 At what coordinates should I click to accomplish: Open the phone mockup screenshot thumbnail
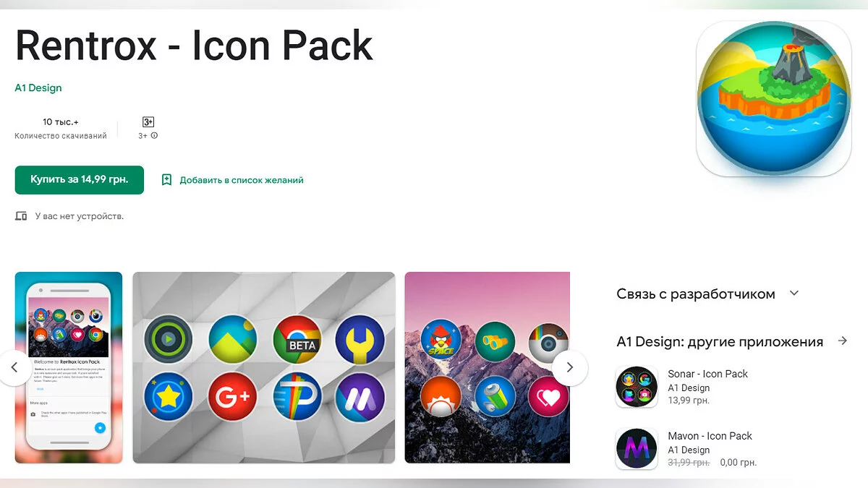tap(69, 367)
